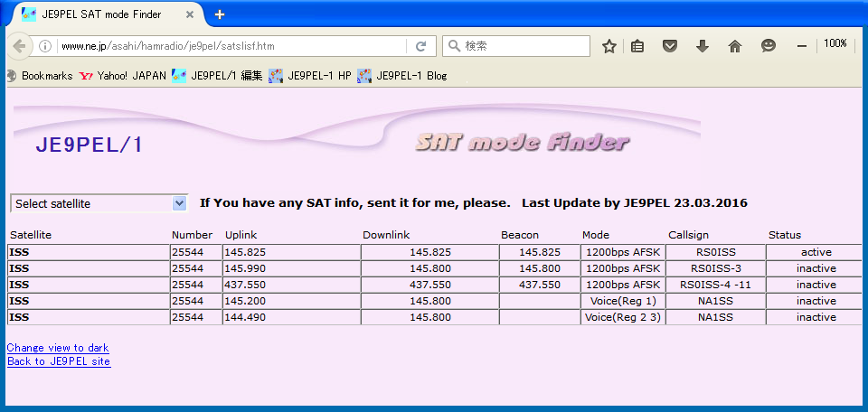Open the Select satellite dropdown

click(99, 203)
